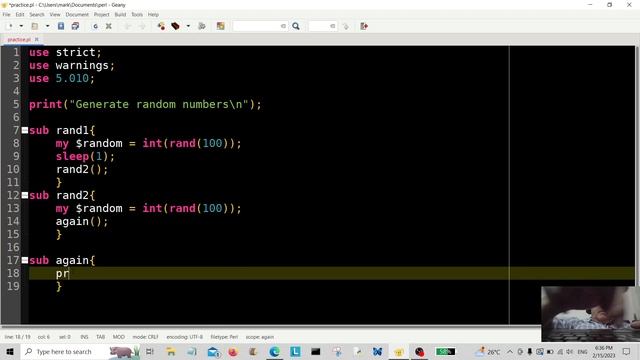Expand the New file template dropdown arrow
Image resolution: width=640 pixels, height=360 pixels.
pyautogui.click(x=21, y=26)
